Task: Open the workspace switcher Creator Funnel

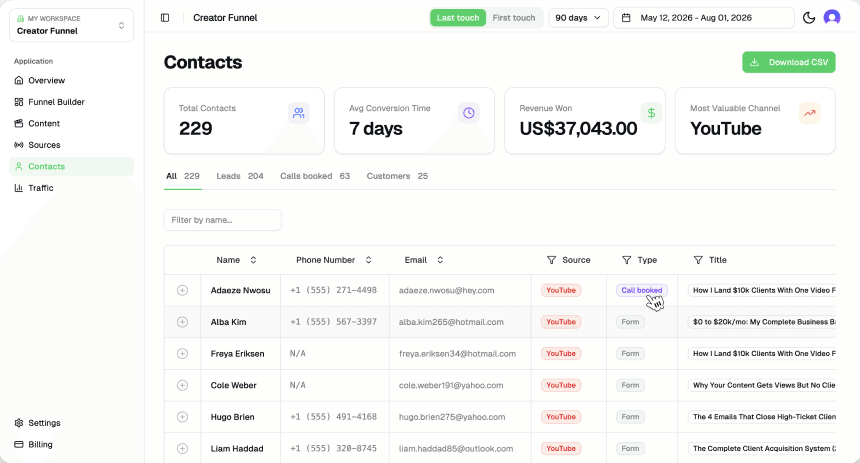Action: point(71,25)
